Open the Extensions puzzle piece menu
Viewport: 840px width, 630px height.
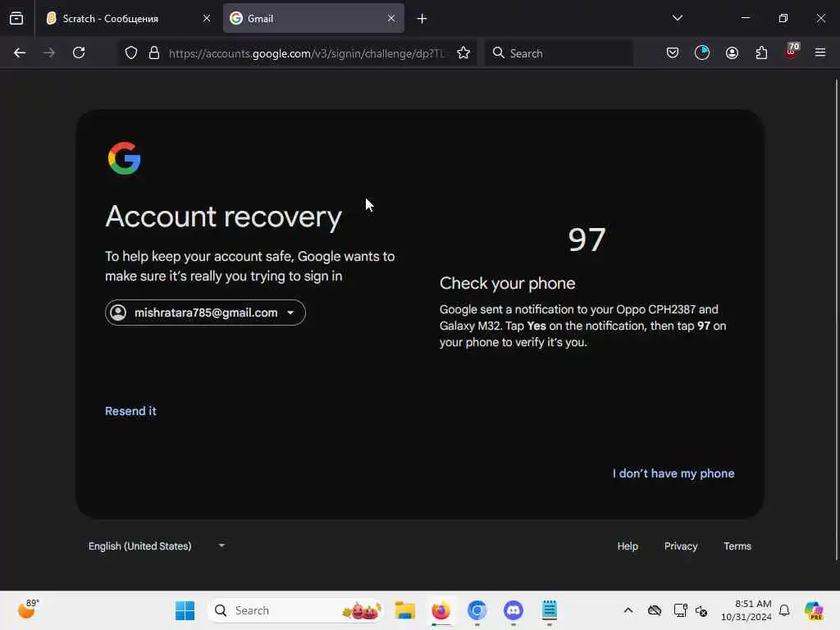761,52
